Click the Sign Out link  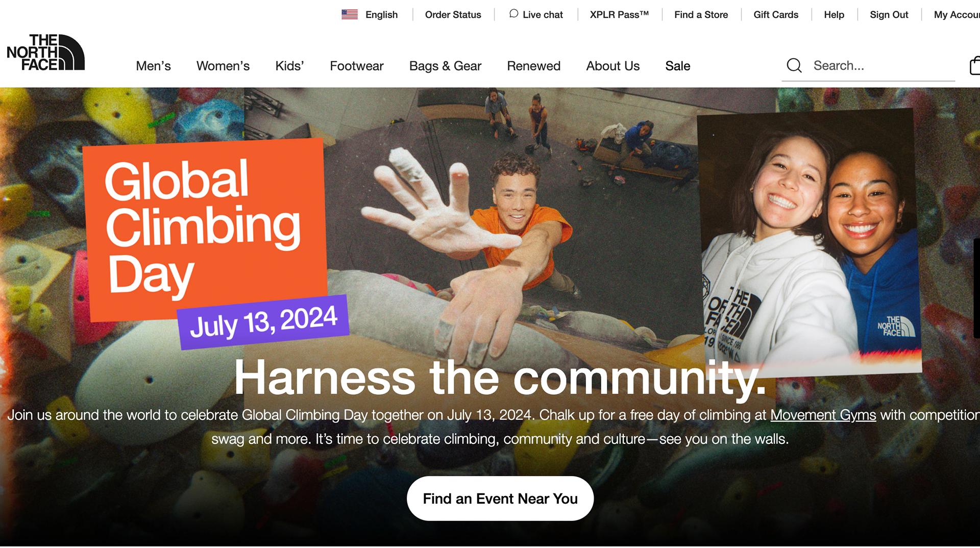click(889, 15)
